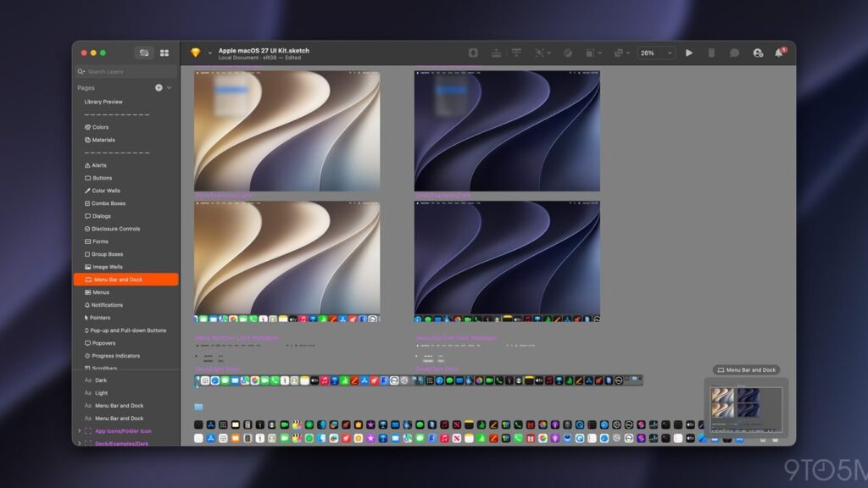
Task: Open dropdown next to the frame toolbar icon
Action: (549, 53)
